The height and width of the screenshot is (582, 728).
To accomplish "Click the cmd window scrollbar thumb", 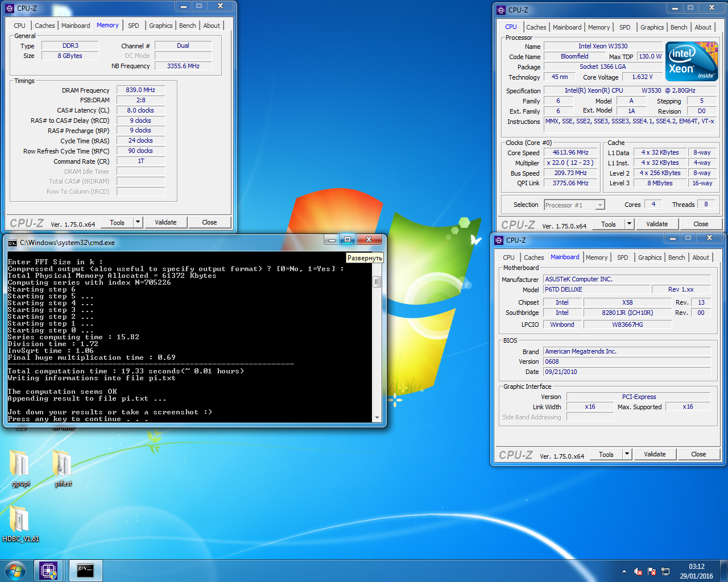I will point(377,282).
